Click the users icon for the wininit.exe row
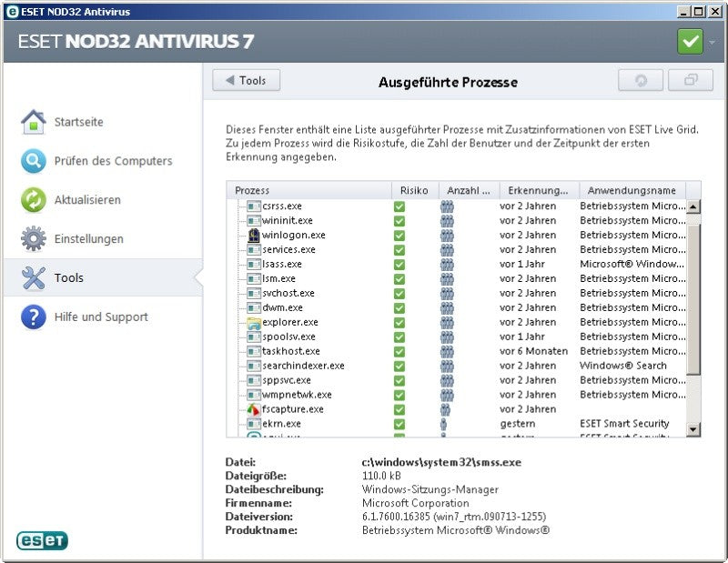The height and width of the screenshot is (563, 728). tap(447, 221)
